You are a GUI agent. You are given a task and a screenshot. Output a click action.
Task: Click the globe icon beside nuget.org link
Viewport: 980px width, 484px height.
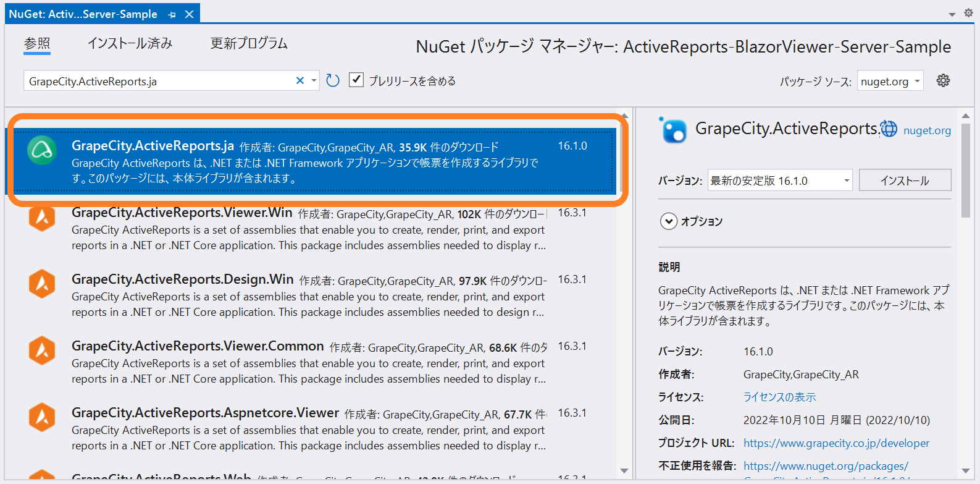coord(889,129)
